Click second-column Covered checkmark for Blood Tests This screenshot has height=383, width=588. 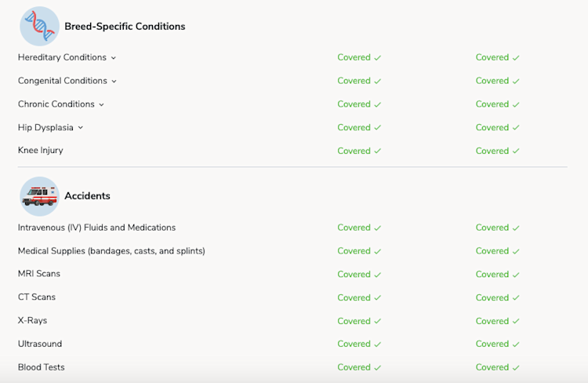pyautogui.click(x=516, y=367)
